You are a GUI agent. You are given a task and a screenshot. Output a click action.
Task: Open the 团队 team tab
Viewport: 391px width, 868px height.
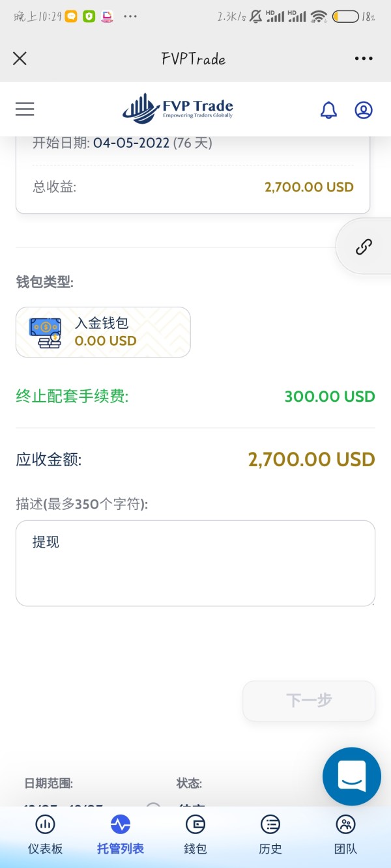point(345,834)
